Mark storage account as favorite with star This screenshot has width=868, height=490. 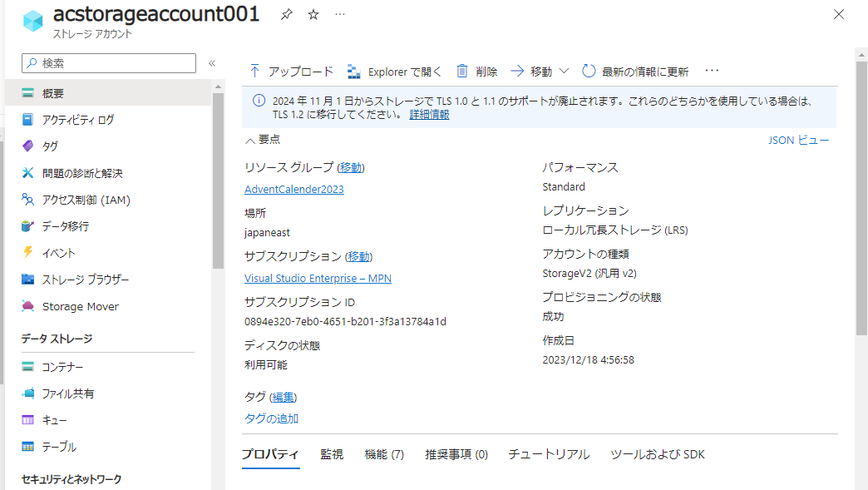coord(313,14)
